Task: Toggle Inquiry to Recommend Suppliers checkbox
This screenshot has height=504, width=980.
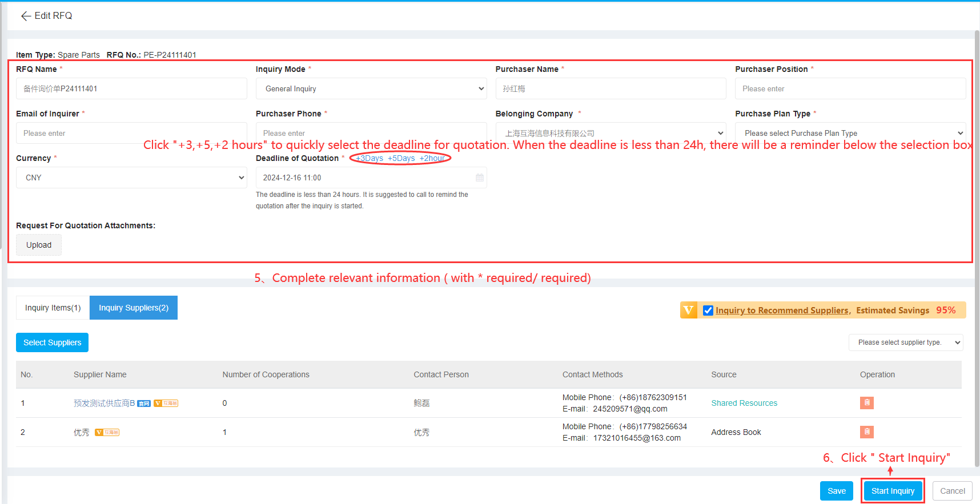Action: click(708, 311)
